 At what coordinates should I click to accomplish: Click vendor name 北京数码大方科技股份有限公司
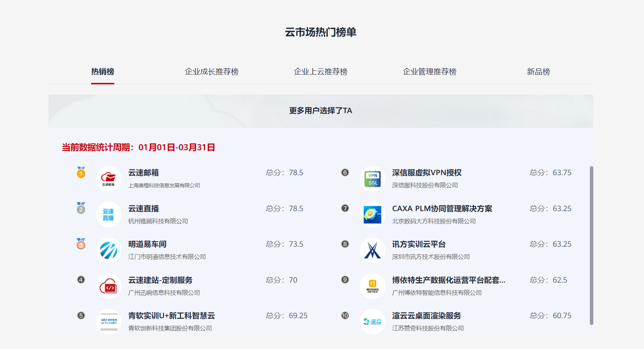point(434,221)
